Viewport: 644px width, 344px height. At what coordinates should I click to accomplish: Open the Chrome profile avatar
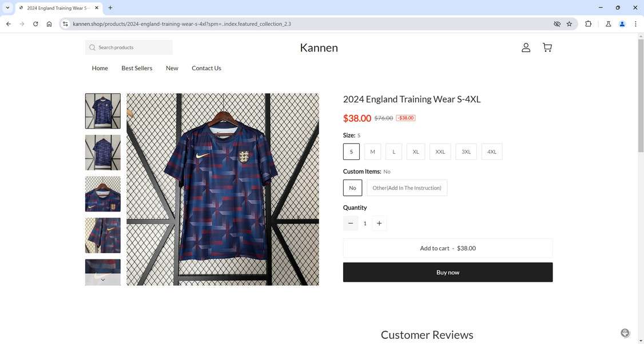[x=622, y=24]
